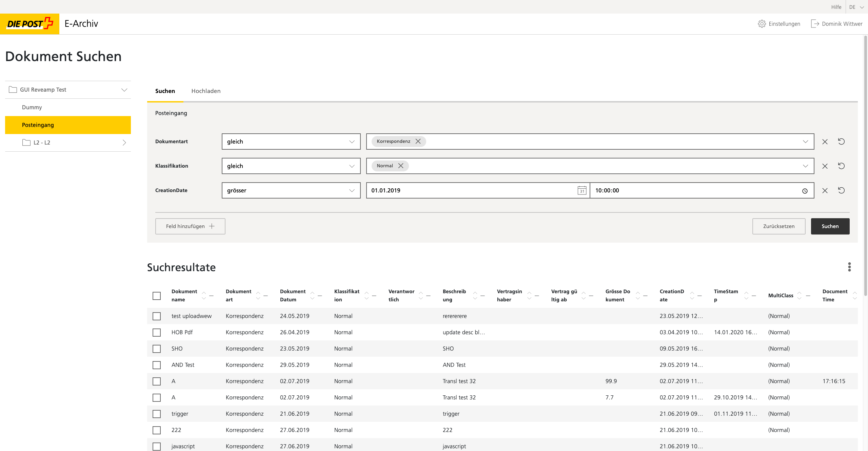
Task: Check the row with Grösse 7.7
Action: (157, 397)
